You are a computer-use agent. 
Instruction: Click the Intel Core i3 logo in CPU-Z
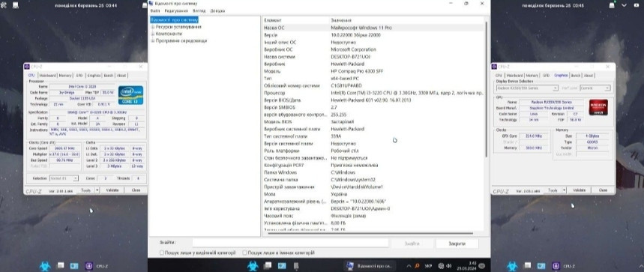[x=130, y=95]
